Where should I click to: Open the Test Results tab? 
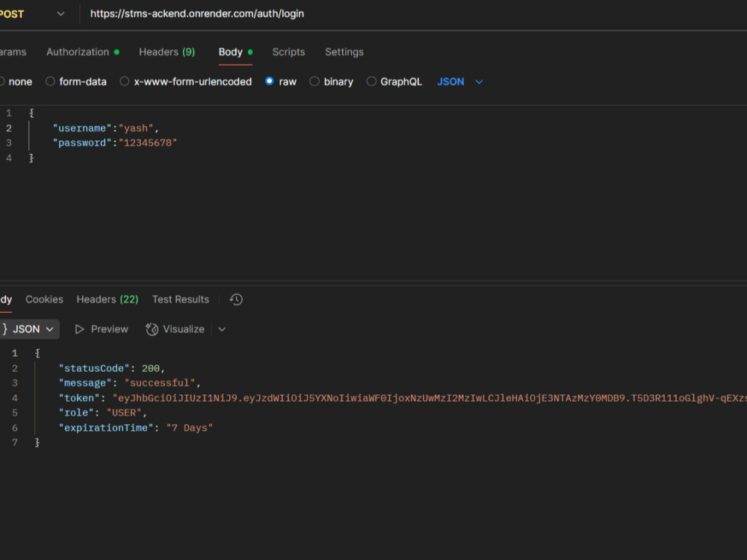pos(181,299)
